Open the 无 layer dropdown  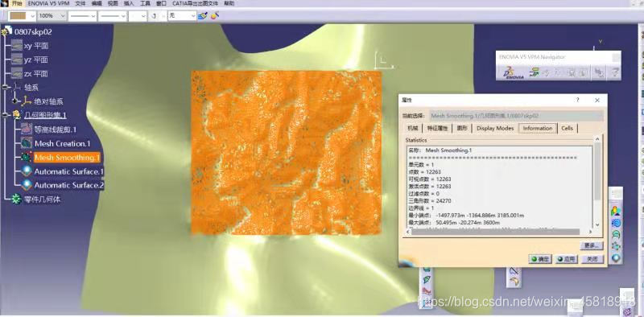coord(183,15)
